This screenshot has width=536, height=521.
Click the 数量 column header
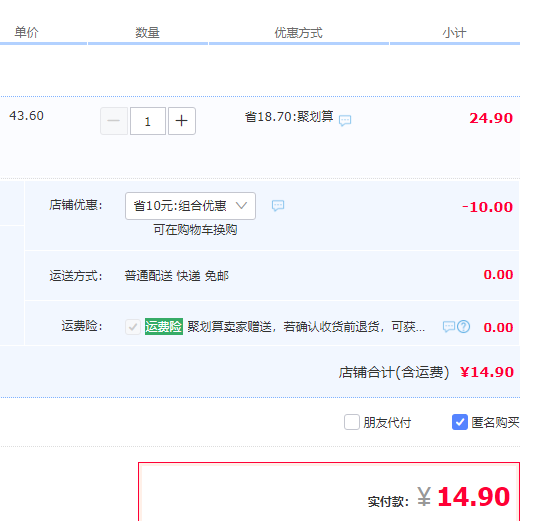point(147,33)
